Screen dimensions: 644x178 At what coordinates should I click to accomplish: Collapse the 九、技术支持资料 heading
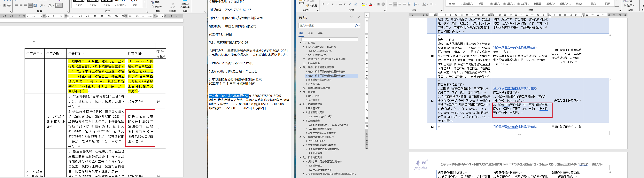(x=300, y=158)
